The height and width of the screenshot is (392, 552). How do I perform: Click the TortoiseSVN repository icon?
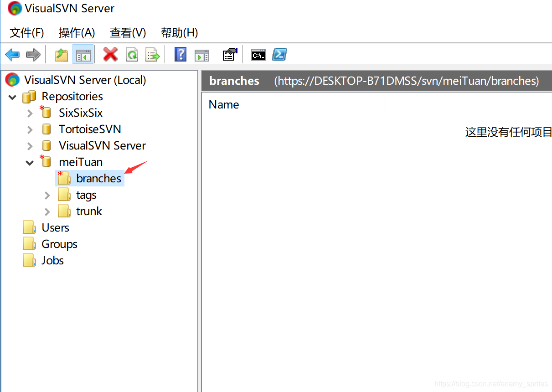click(x=46, y=129)
